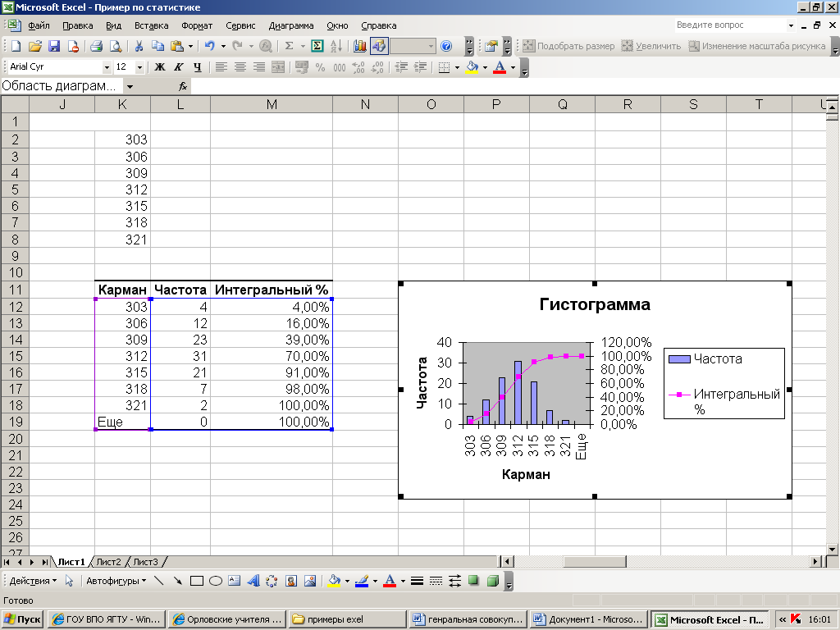The image size is (840, 630).
Task: Insert a Text Box from drawing toolbar
Action: (234, 581)
